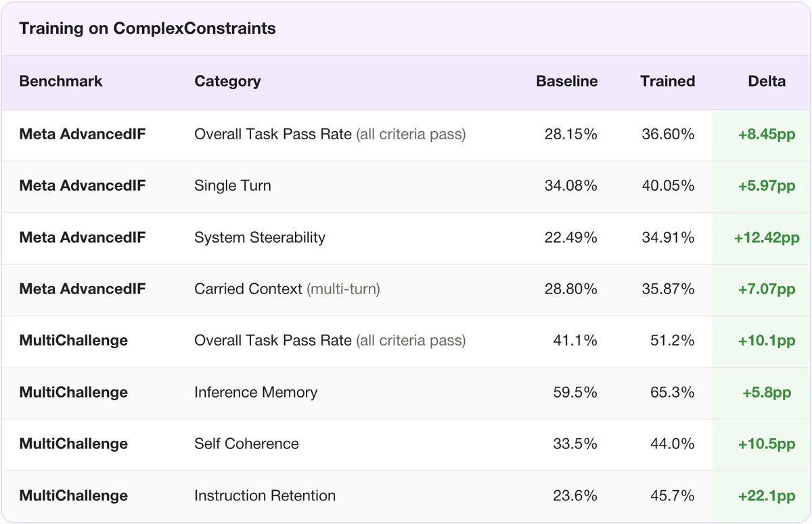Select the System Steerability row label
Image resolution: width=812 pixels, height=524 pixels.
[260, 237]
